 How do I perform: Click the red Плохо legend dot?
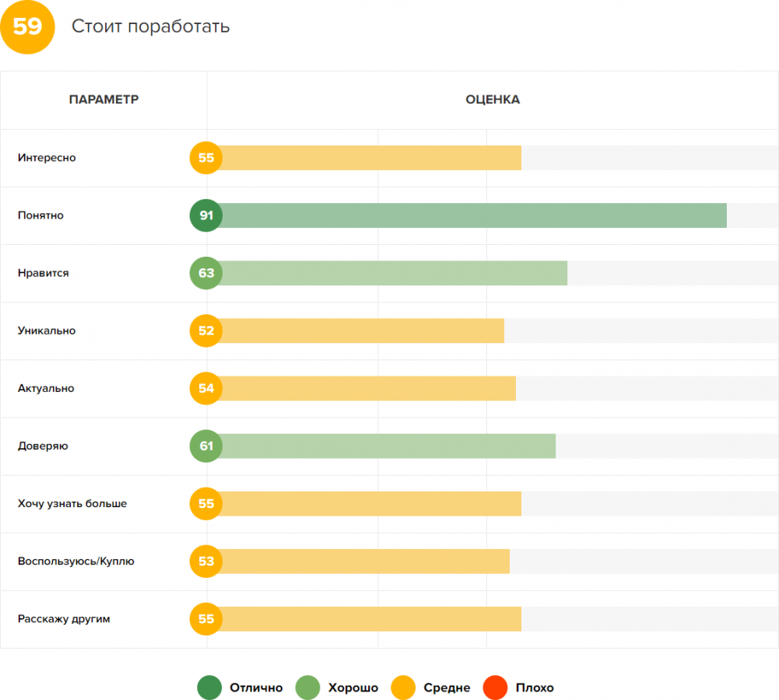pos(496,688)
